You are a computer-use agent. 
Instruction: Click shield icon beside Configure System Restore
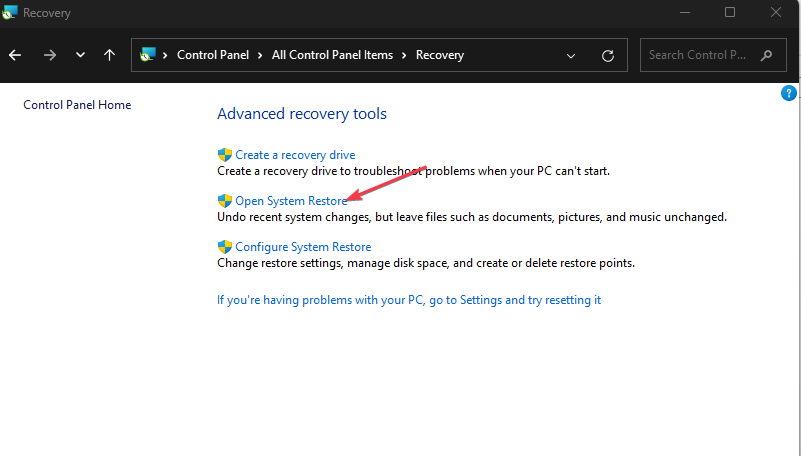pos(225,247)
